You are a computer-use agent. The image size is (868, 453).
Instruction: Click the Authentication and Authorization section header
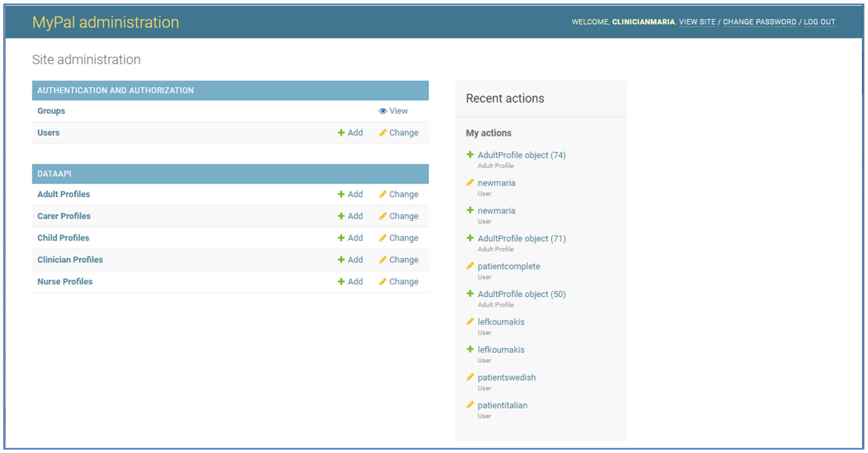pyautogui.click(x=116, y=90)
